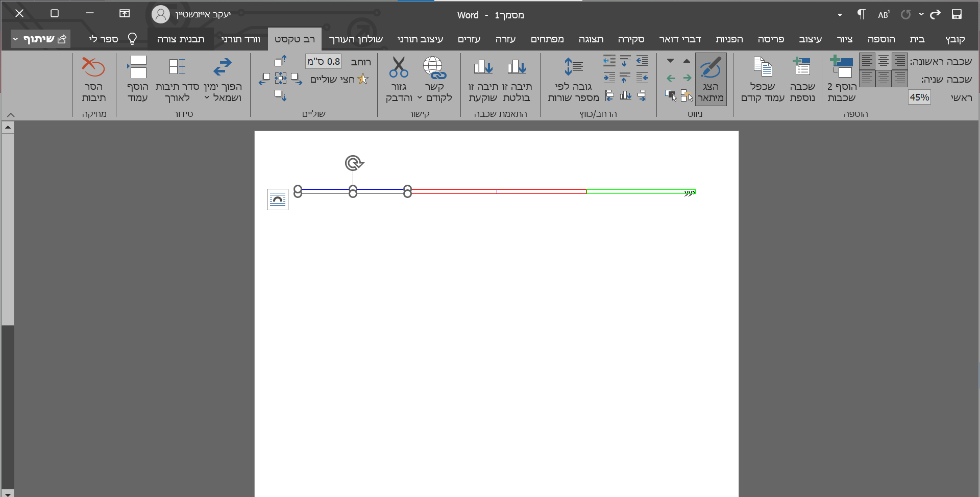Click the top margin icon
Screen dimensions: 980x497
point(281,61)
